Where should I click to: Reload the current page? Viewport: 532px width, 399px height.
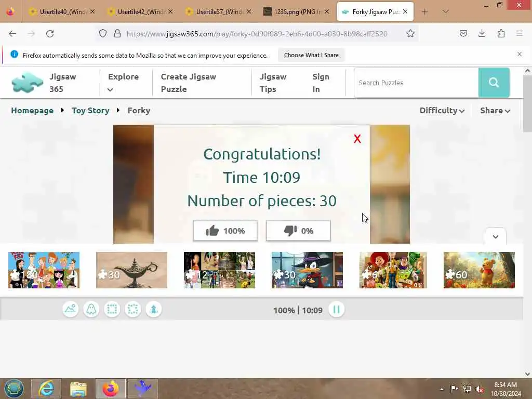(x=50, y=34)
